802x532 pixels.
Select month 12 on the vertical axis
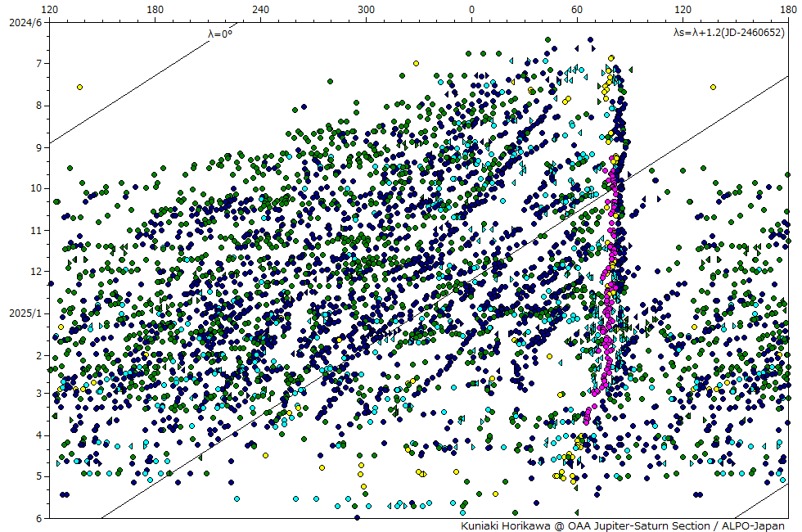35,271
